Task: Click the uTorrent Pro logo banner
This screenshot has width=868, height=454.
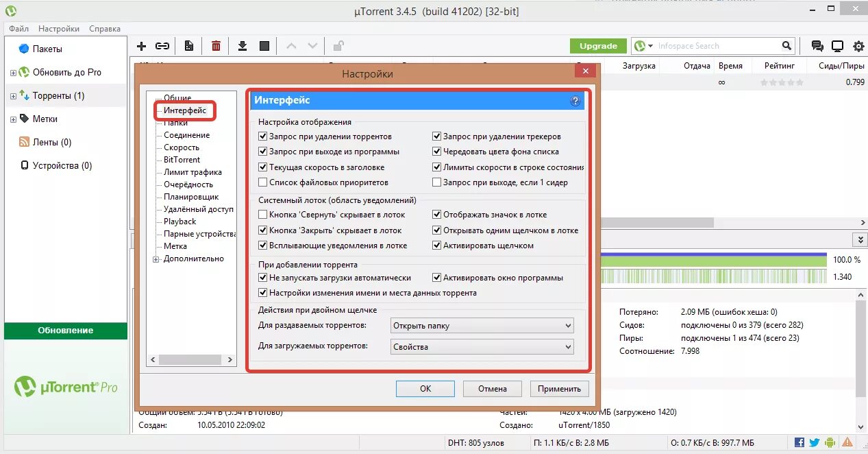Action: coord(66,387)
